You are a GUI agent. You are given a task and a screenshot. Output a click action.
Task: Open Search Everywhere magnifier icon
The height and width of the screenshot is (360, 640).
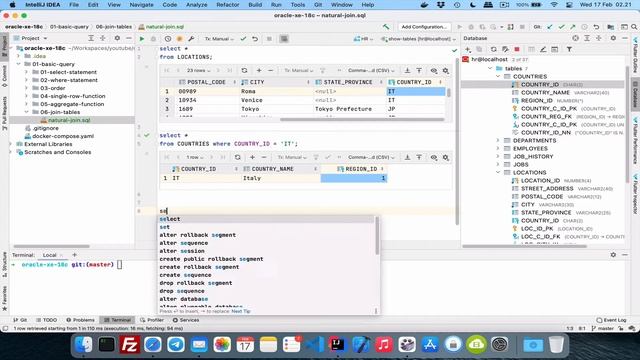pyautogui.click(x=634, y=27)
